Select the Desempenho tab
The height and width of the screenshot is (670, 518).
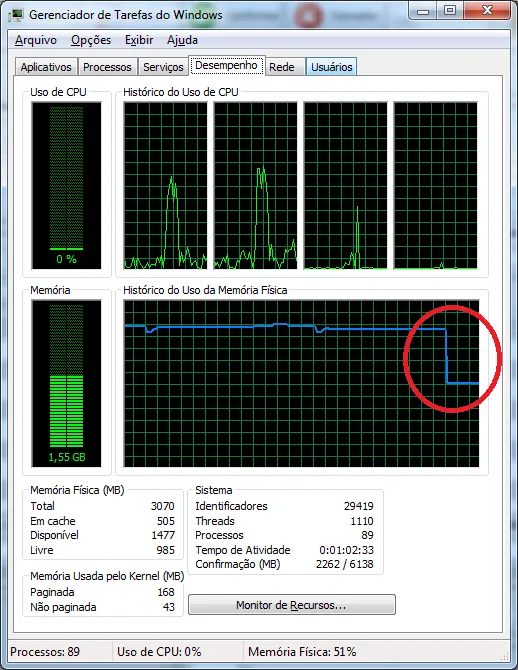[x=227, y=65]
